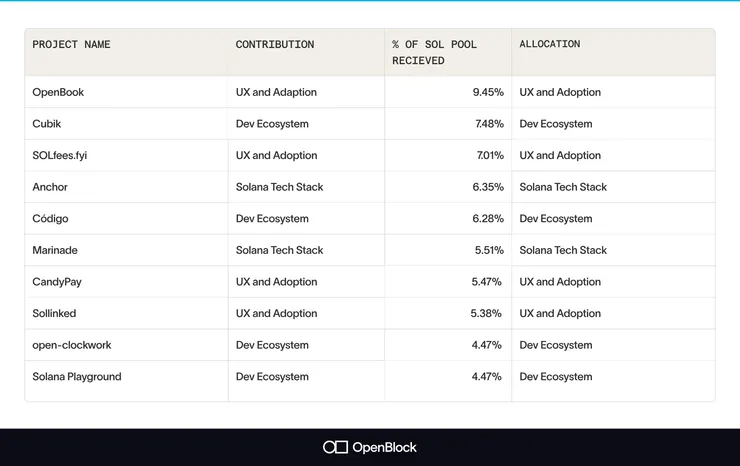The height and width of the screenshot is (466, 740).
Task: Click the OpenBlock brand name text
Action: pos(385,447)
